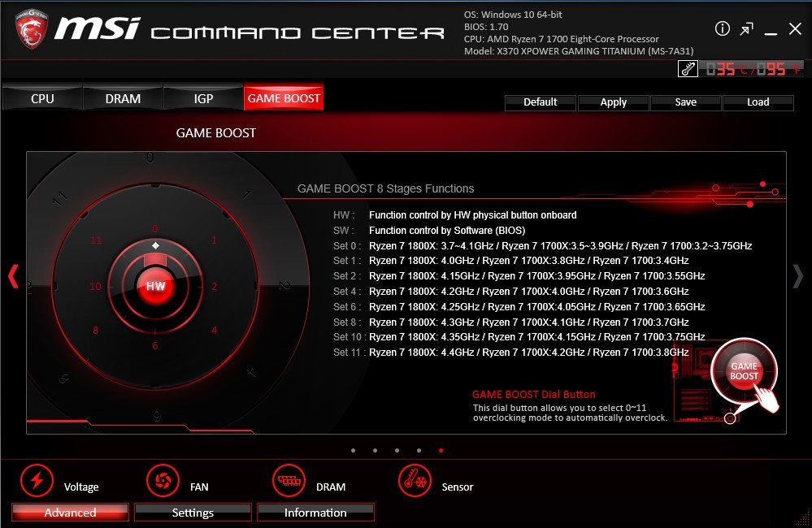
Task: Click the CPU AMD Ryzen 7 1700 line
Action: point(562,39)
